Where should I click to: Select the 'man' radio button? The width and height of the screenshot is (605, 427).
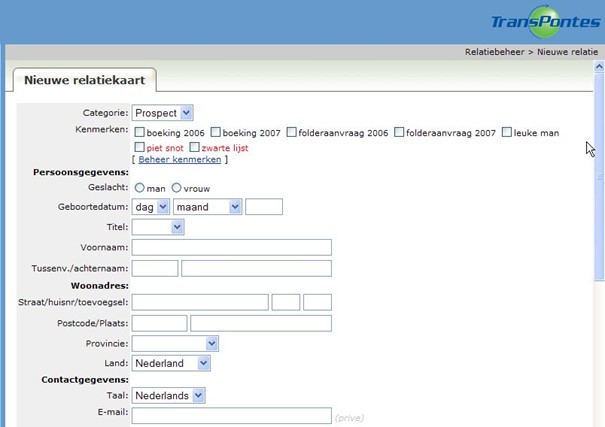tap(140, 188)
